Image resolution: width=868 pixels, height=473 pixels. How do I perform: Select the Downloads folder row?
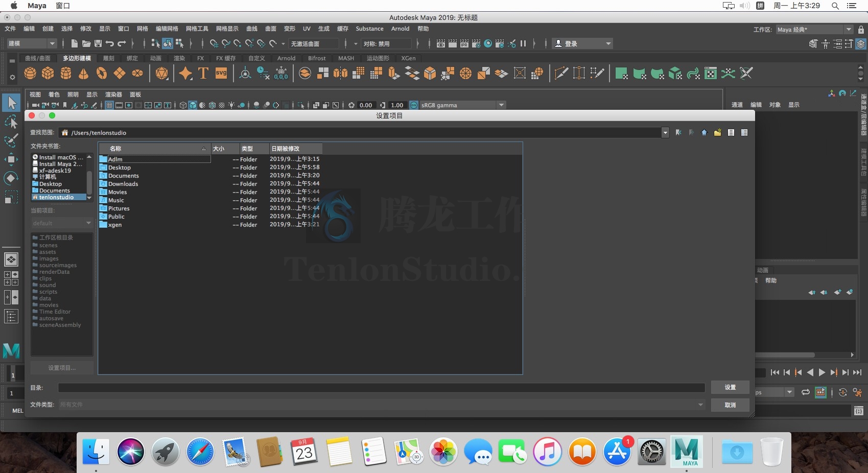[209, 184]
